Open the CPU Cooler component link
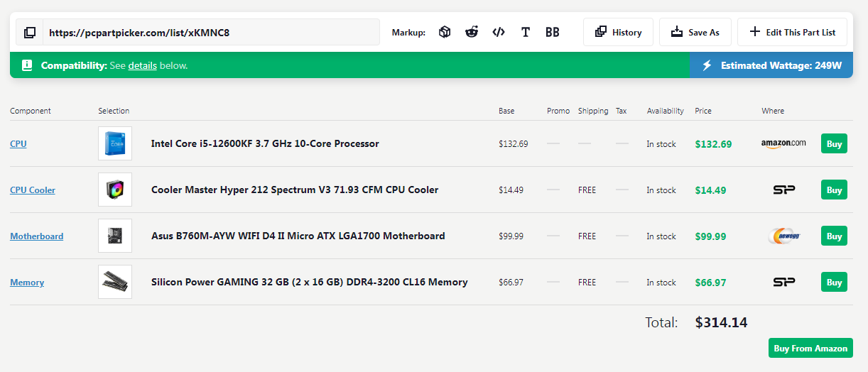The height and width of the screenshot is (372, 868). [33, 190]
